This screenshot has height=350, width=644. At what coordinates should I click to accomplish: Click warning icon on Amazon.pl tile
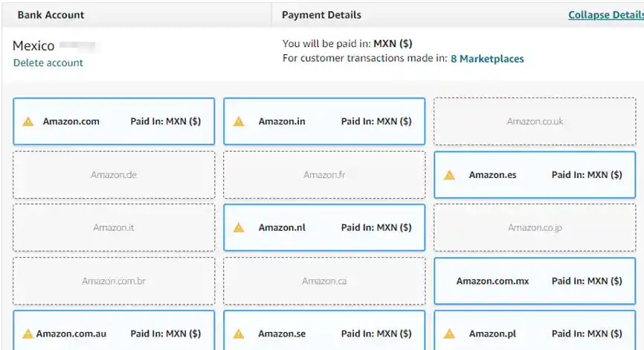[x=449, y=334]
